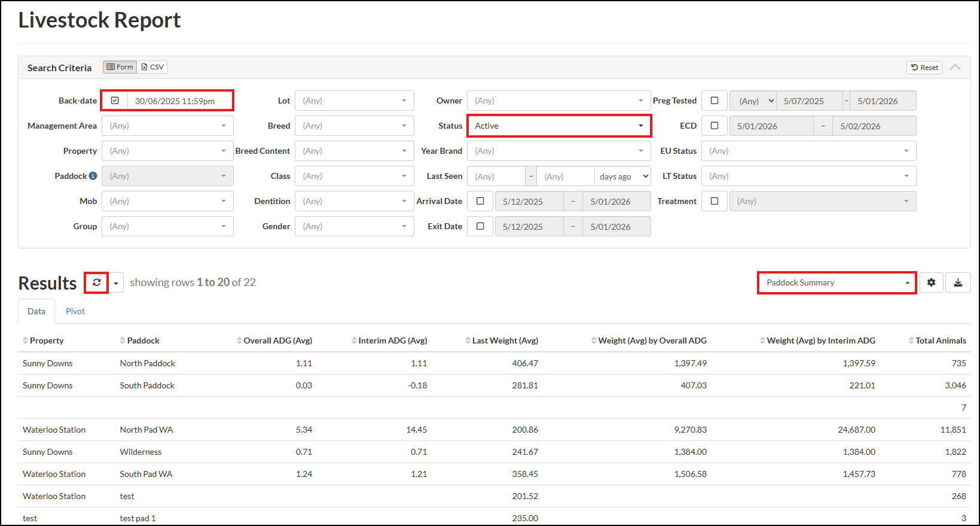Open the results settings gear icon

pos(931,282)
